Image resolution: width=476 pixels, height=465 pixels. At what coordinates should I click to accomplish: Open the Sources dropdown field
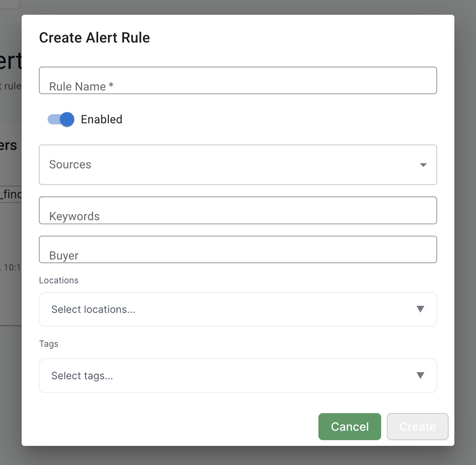(x=238, y=164)
